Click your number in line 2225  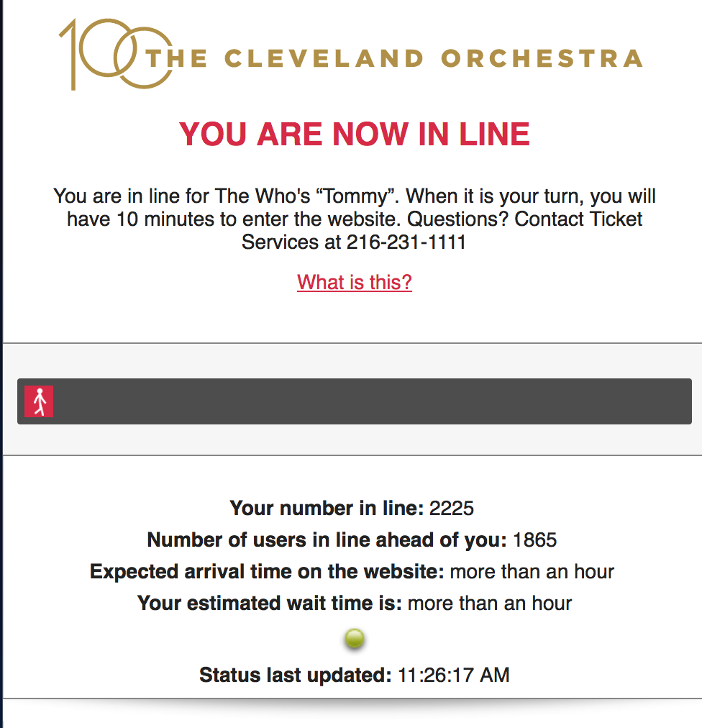click(451, 509)
